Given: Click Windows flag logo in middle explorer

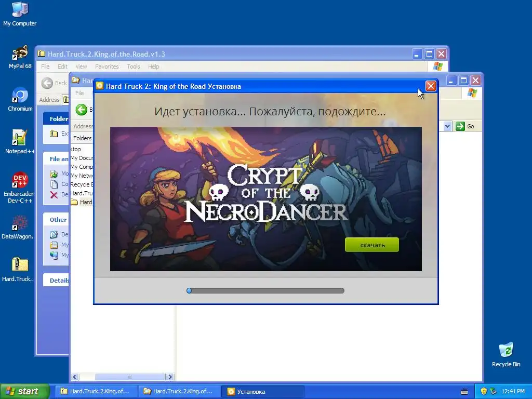Looking at the screenshot, I should [472, 93].
